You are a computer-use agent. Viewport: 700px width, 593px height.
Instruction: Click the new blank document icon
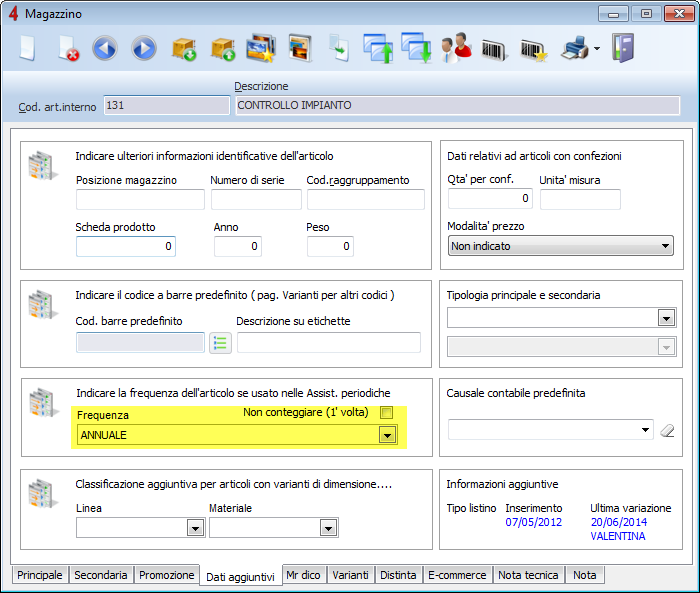pos(28,48)
